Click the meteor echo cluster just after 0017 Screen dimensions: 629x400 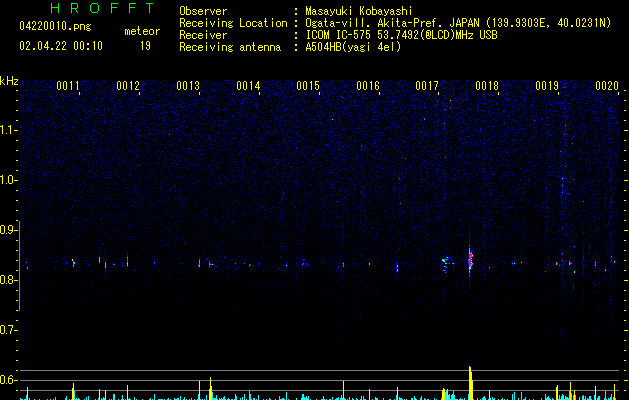(446, 263)
